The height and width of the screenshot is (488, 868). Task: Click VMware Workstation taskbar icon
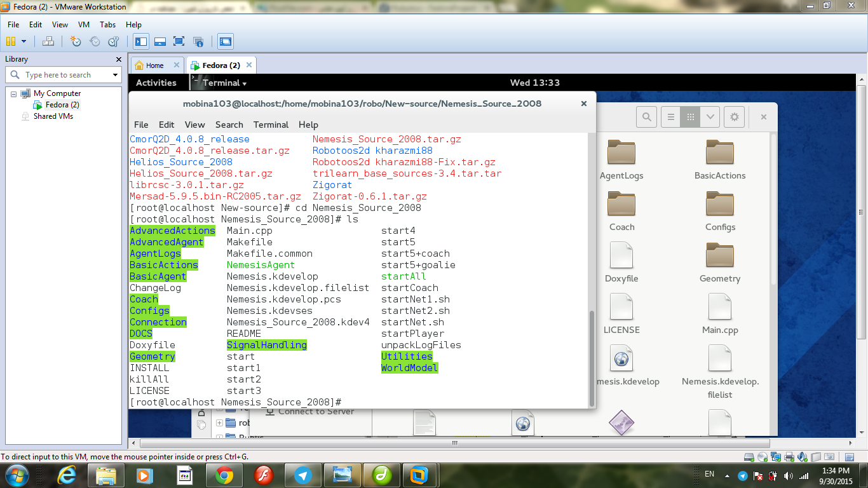click(x=420, y=475)
